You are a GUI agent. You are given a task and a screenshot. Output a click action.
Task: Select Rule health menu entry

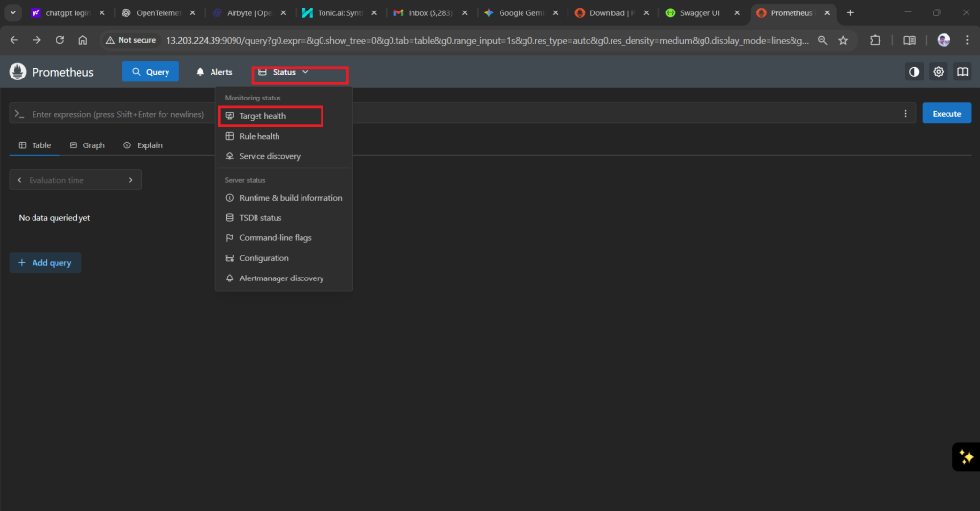(x=283, y=136)
